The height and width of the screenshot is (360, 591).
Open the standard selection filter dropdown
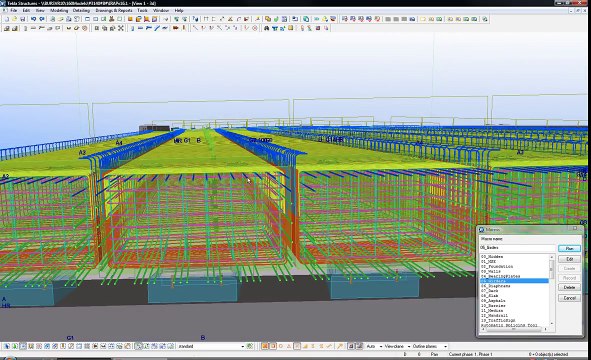[242, 346]
